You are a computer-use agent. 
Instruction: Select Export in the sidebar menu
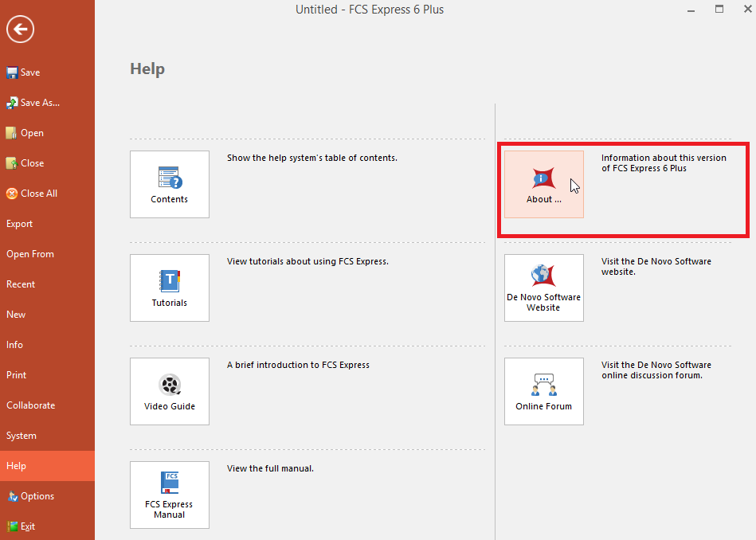(47, 224)
